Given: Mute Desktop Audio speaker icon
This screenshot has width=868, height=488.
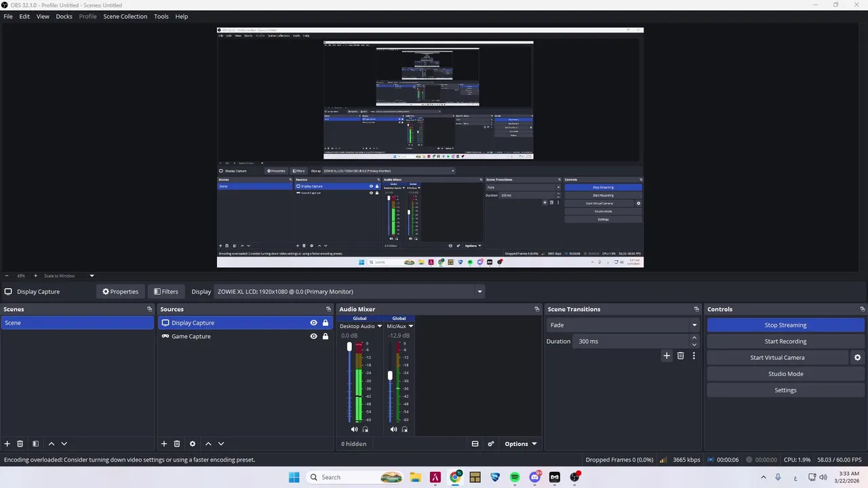Looking at the screenshot, I should pos(354,429).
